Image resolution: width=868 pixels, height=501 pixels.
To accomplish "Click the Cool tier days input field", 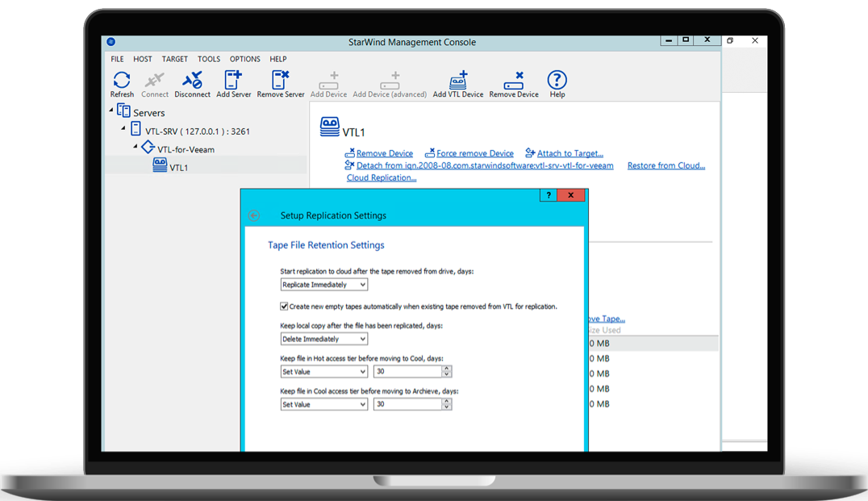I will pos(408,404).
